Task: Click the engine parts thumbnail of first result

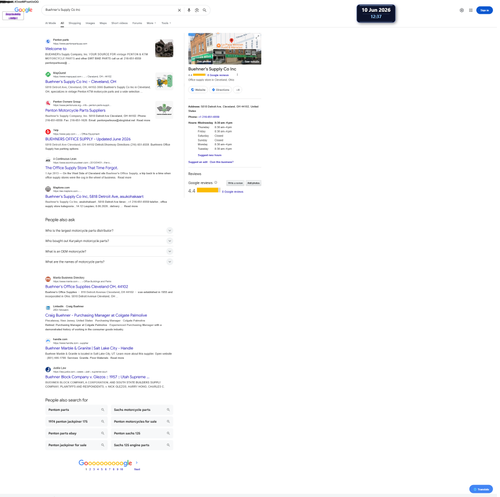Action: tap(164, 48)
